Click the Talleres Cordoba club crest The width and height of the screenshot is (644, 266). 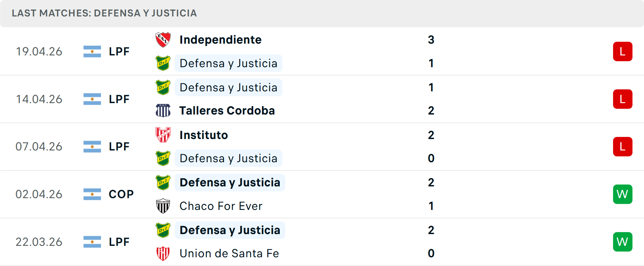pos(163,110)
